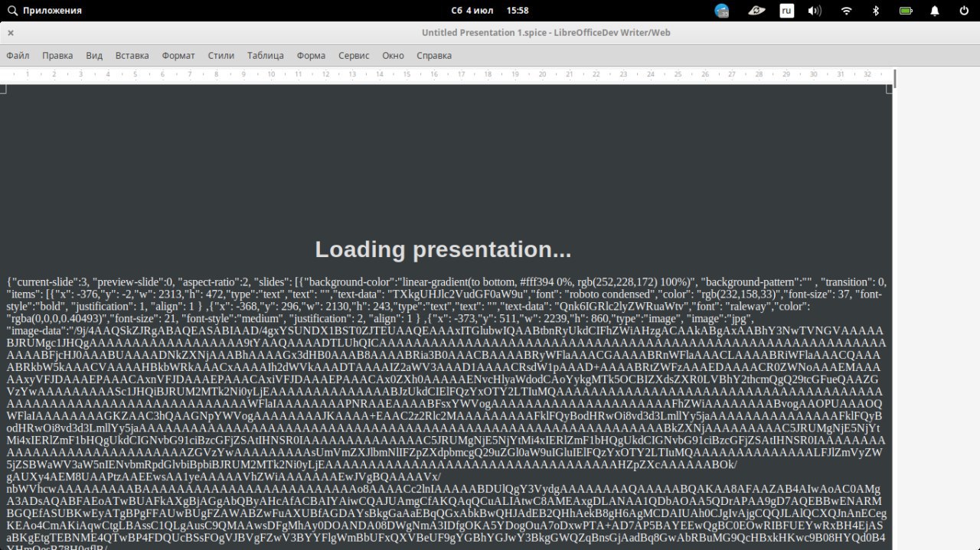Open the Приложения applications menu
Image resolution: width=980 pixels, height=550 pixels.
click(x=45, y=11)
